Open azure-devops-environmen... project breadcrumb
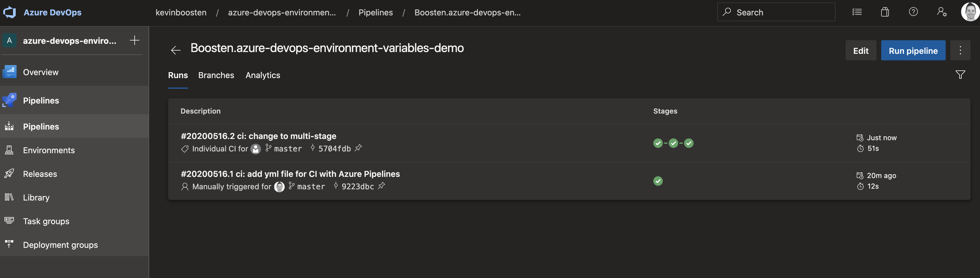The width and height of the screenshot is (980, 278). tap(282, 12)
